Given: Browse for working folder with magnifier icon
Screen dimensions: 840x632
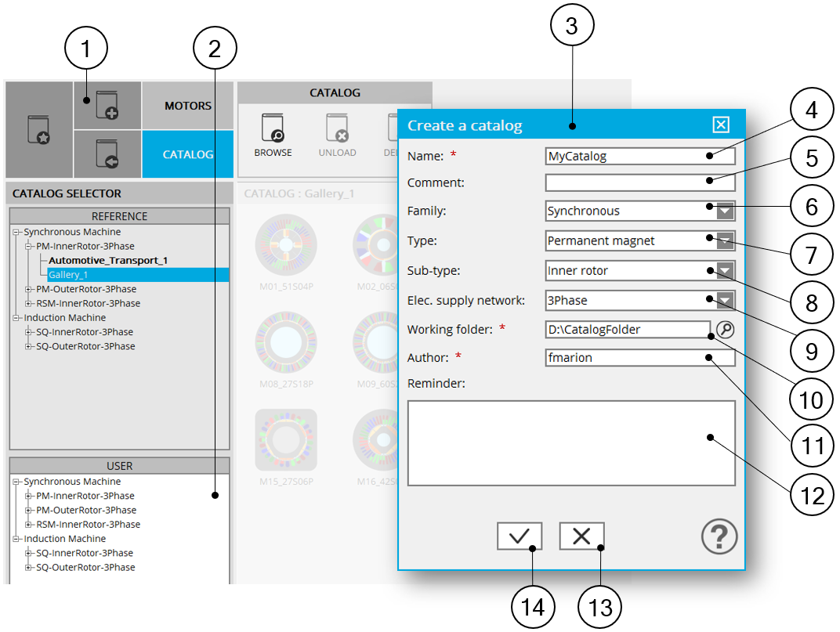Looking at the screenshot, I should (x=726, y=330).
